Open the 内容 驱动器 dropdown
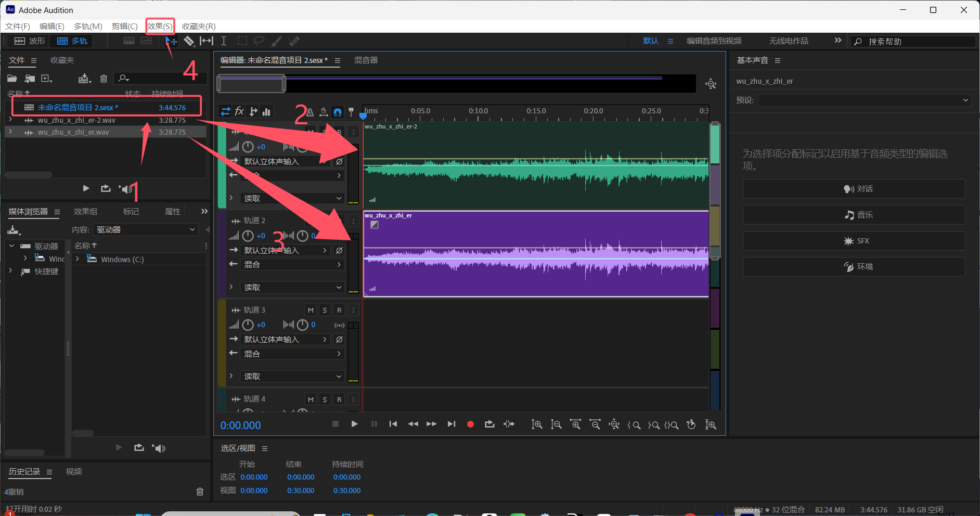 click(146, 229)
